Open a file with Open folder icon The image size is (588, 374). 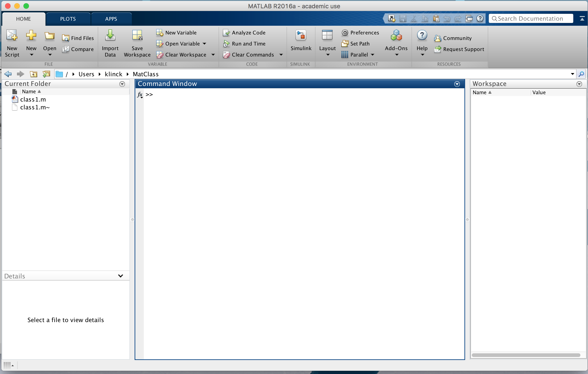[x=50, y=36]
